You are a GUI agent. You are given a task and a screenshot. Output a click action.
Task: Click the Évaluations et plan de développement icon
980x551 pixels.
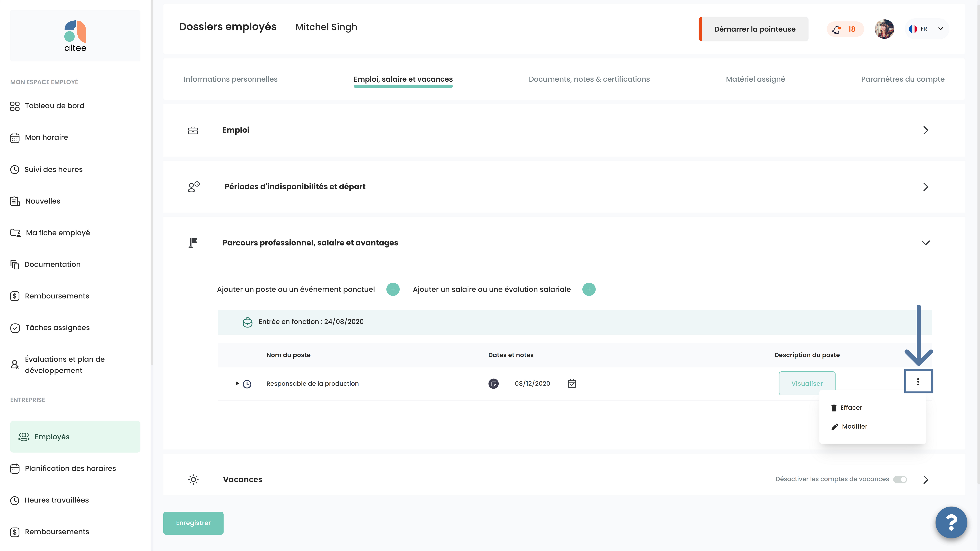coord(15,365)
